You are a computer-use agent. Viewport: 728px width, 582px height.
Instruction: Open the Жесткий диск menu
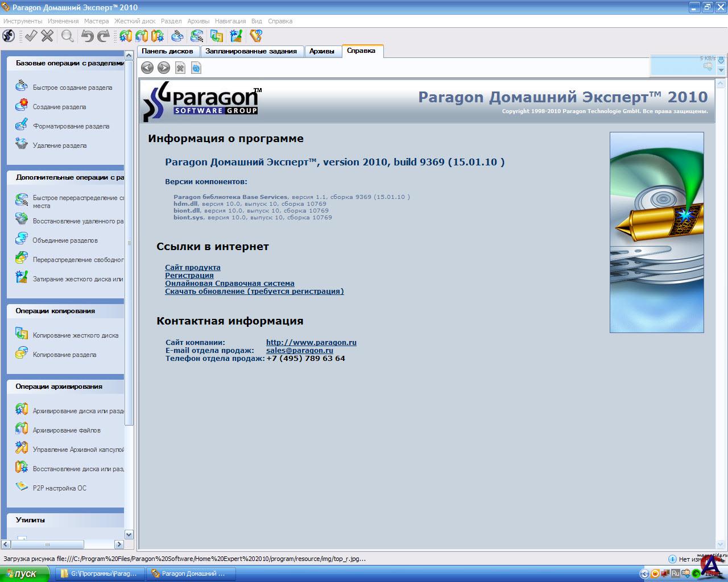click(135, 21)
